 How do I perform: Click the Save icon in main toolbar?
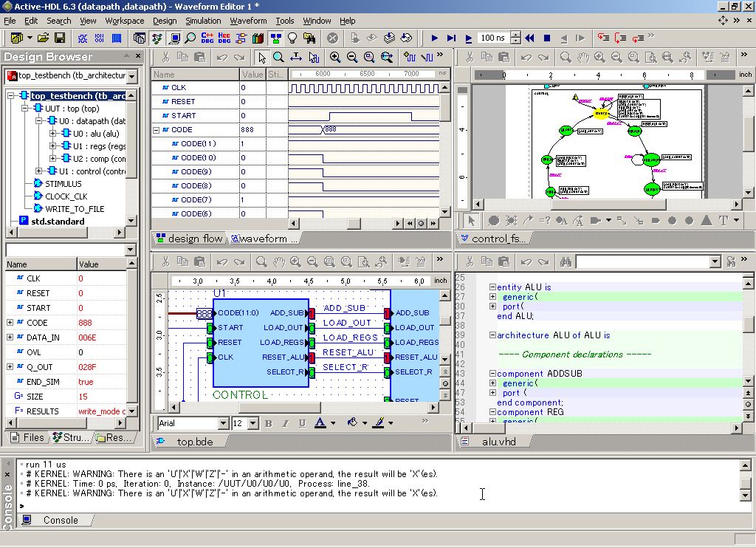[60, 38]
